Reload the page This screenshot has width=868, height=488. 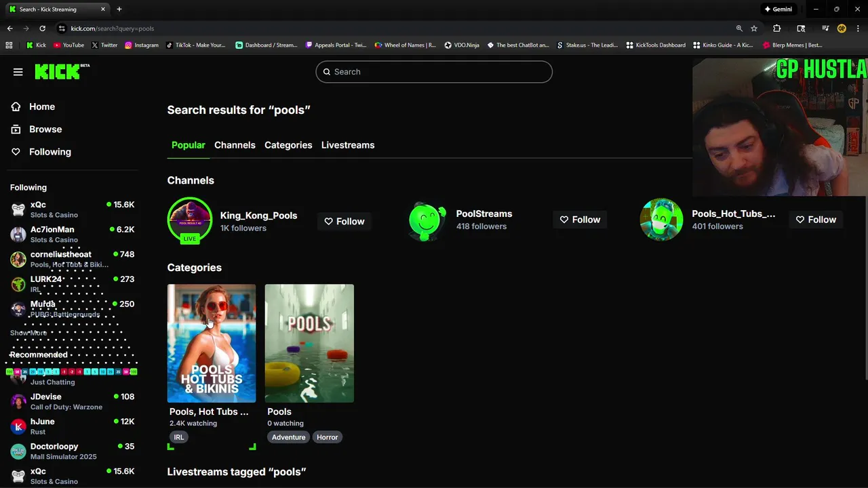pos(42,28)
